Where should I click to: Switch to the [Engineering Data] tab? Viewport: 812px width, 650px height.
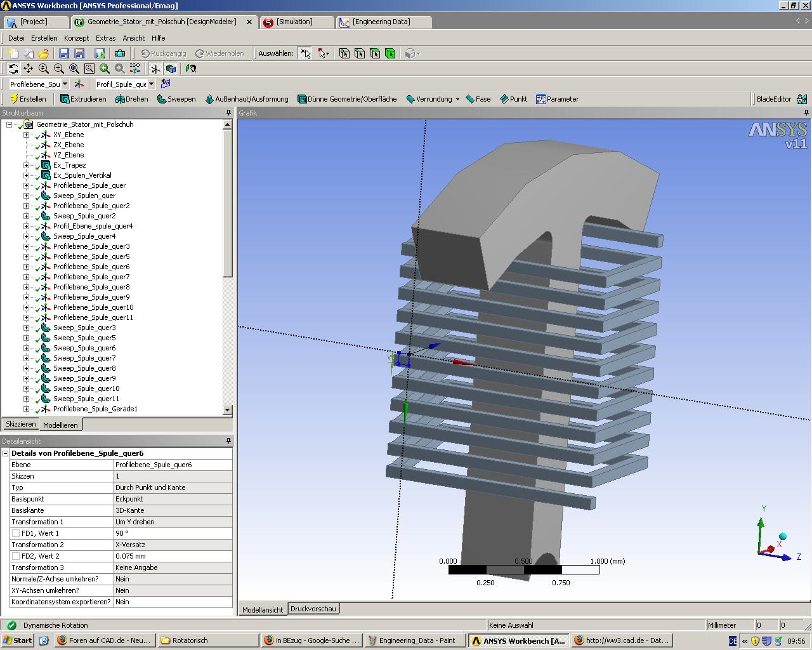383,22
